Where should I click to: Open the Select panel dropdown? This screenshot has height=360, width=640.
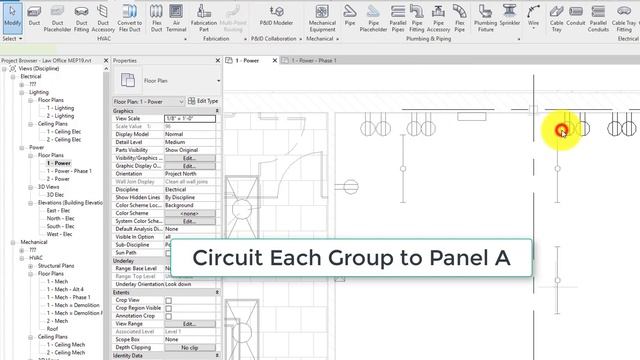coord(12,38)
